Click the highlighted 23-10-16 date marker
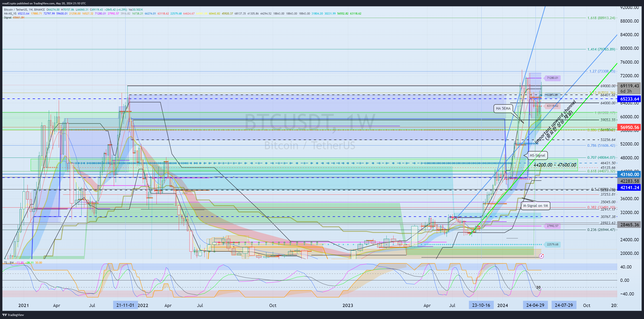This screenshot has height=319, width=644. [481, 305]
